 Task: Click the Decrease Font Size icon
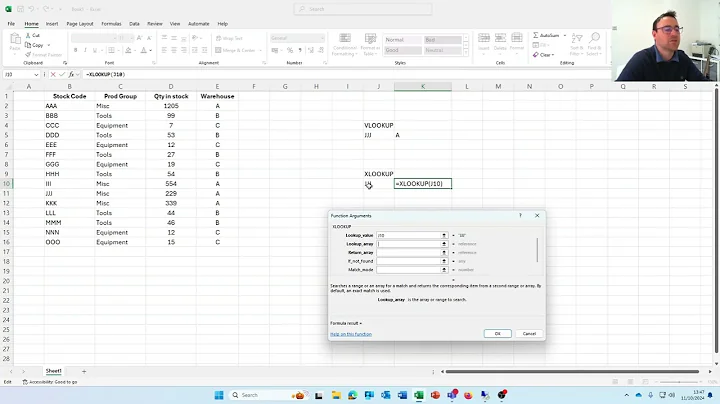click(149, 38)
